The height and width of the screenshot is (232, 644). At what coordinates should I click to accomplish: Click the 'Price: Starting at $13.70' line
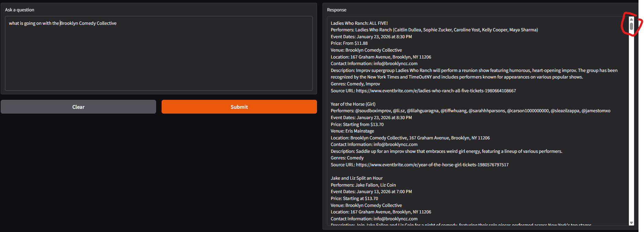point(354,198)
